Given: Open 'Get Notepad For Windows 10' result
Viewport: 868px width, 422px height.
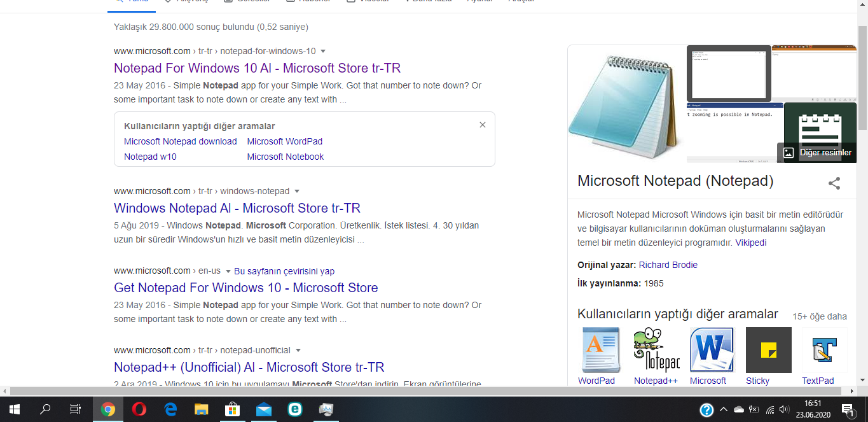Looking at the screenshot, I should click(246, 288).
